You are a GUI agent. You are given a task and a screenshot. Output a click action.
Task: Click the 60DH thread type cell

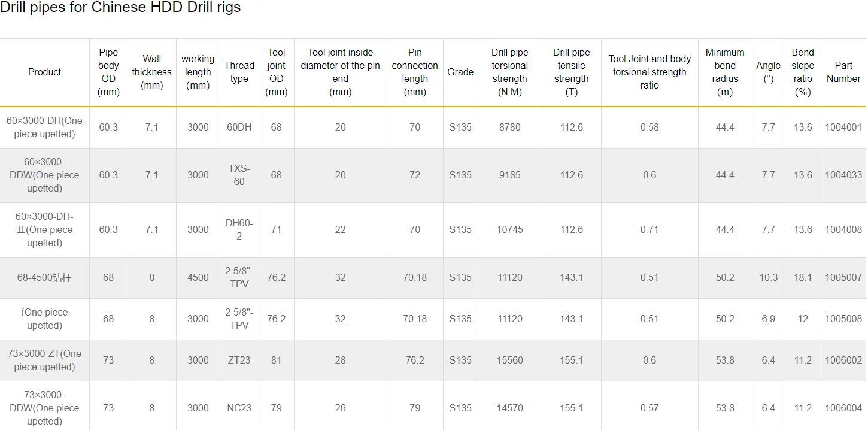click(239, 127)
